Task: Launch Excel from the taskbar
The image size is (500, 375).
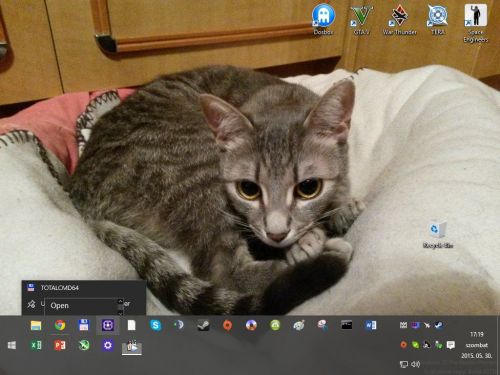Action: (36, 345)
